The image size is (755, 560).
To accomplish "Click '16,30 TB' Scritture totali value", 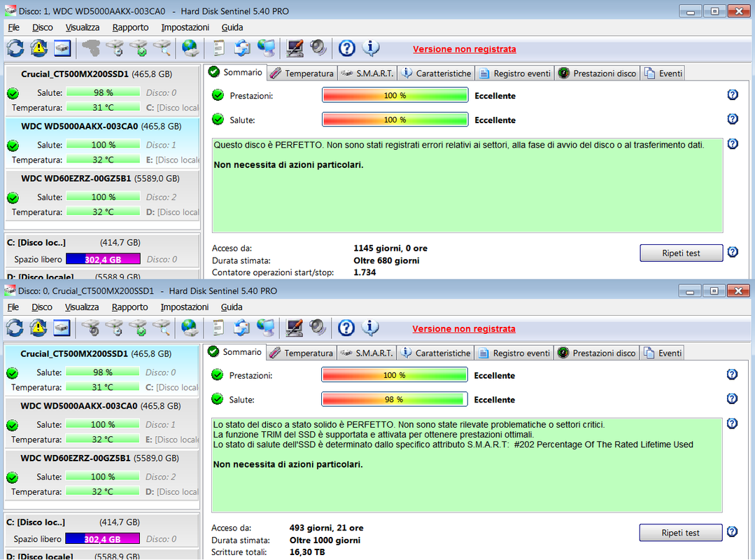I will click(x=307, y=552).
